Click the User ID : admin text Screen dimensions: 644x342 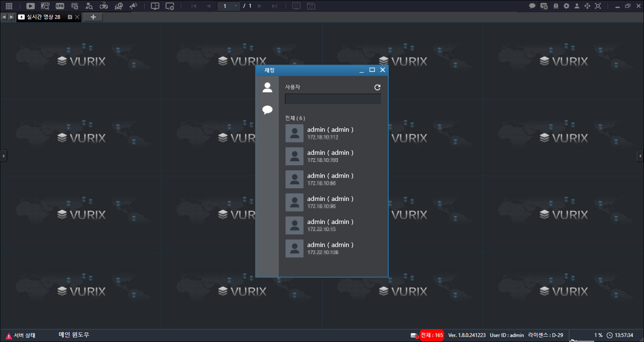507,335
